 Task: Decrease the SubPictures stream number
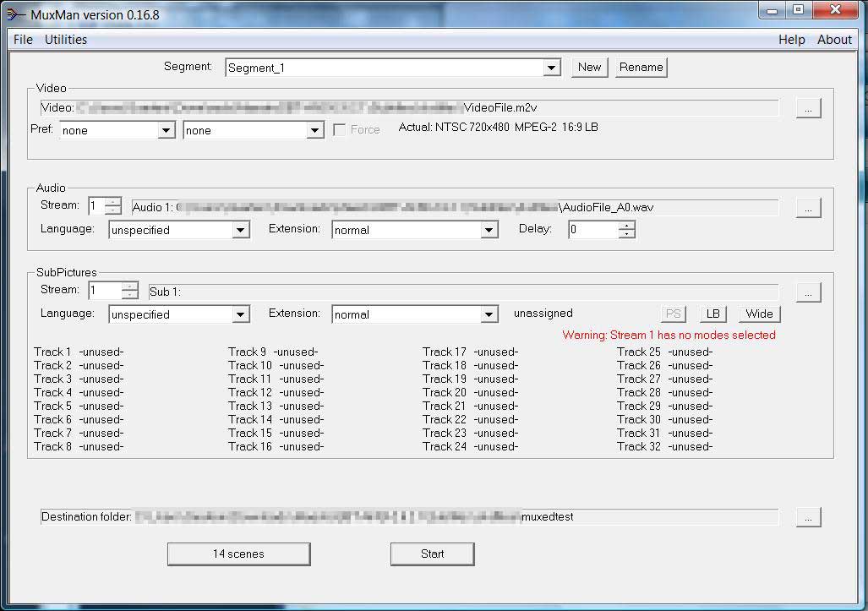(129, 295)
